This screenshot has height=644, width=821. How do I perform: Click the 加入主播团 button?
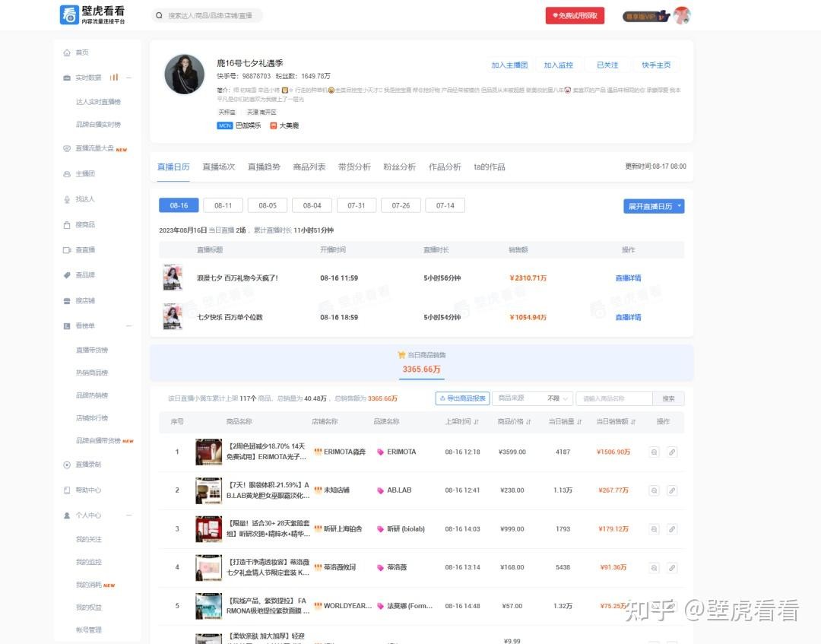coord(509,65)
